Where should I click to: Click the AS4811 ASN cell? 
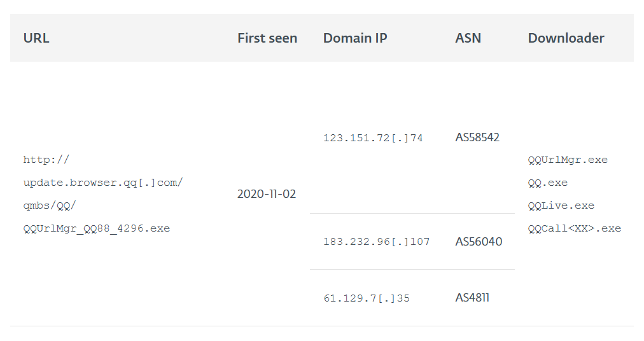click(x=472, y=298)
